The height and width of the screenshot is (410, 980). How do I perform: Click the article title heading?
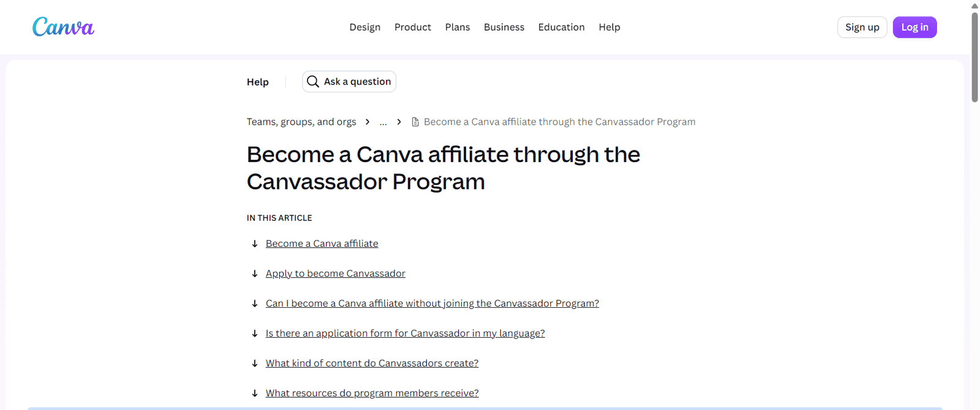coord(443,168)
